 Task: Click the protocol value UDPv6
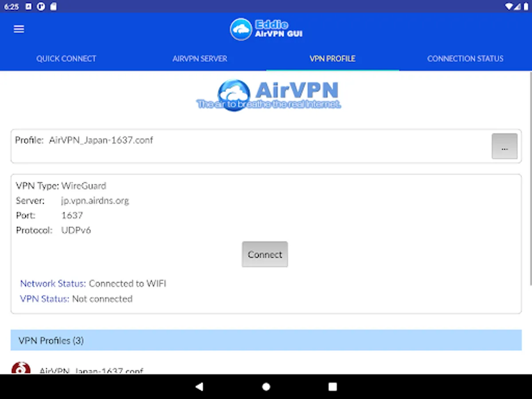pyautogui.click(x=76, y=230)
